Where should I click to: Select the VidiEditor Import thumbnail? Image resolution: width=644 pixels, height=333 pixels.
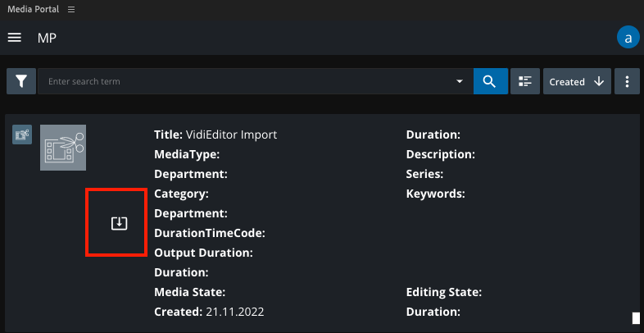click(63, 148)
